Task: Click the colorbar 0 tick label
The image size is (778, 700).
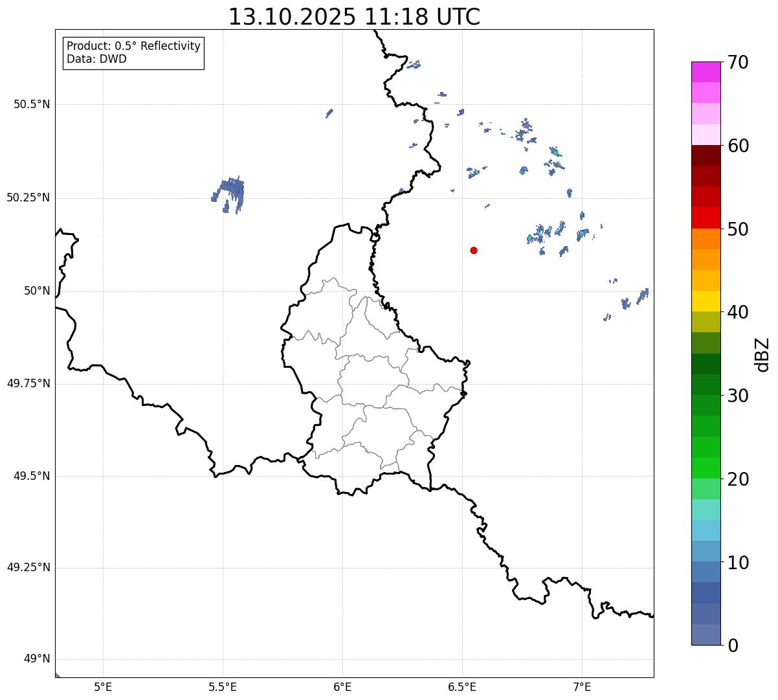Action: (x=733, y=646)
